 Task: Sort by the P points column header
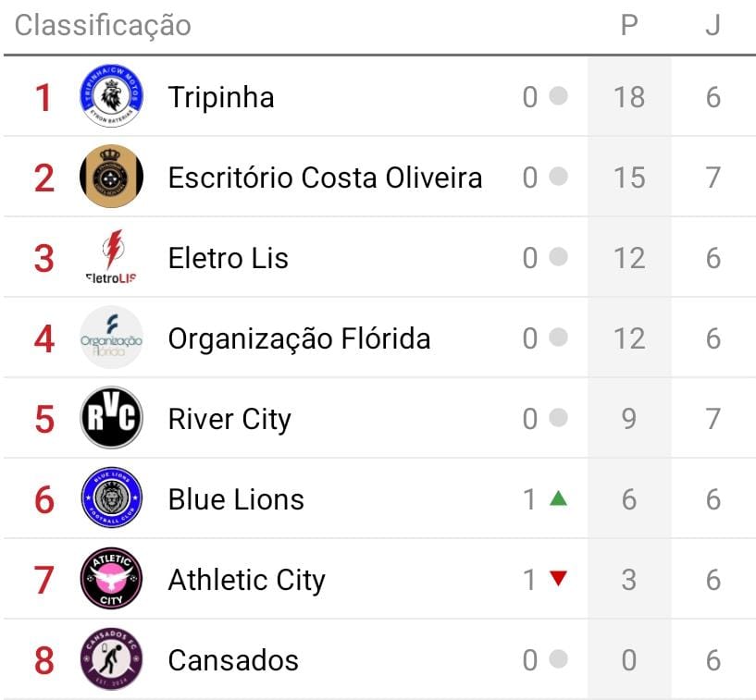pos(629,26)
